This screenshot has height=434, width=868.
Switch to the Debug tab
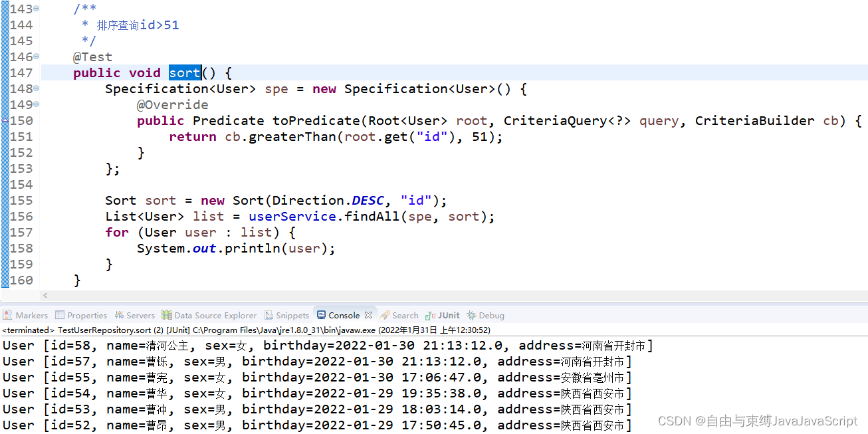click(486, 315)
